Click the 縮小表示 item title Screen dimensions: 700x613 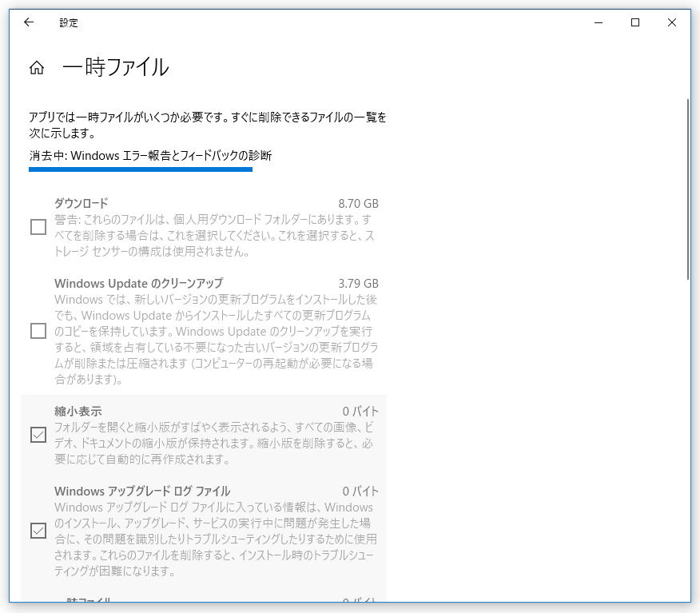click(x=78, y=411)
